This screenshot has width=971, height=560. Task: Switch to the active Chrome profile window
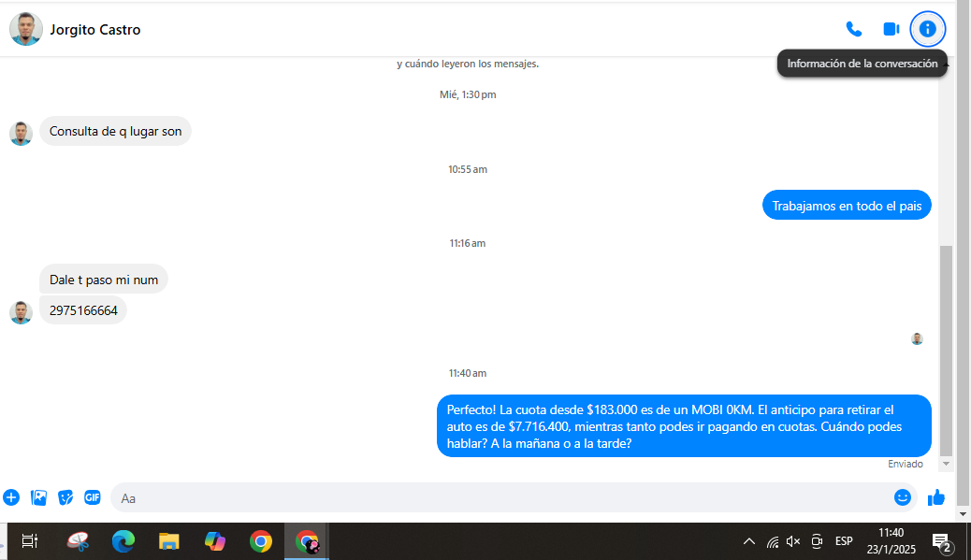pyautogui.click(x=307, y=541)
